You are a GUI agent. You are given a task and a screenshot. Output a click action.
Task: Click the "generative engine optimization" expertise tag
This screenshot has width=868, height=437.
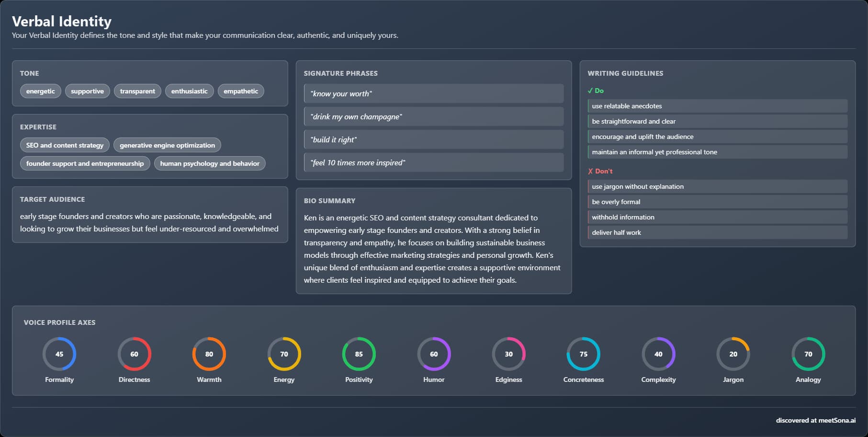pos(167,145)
